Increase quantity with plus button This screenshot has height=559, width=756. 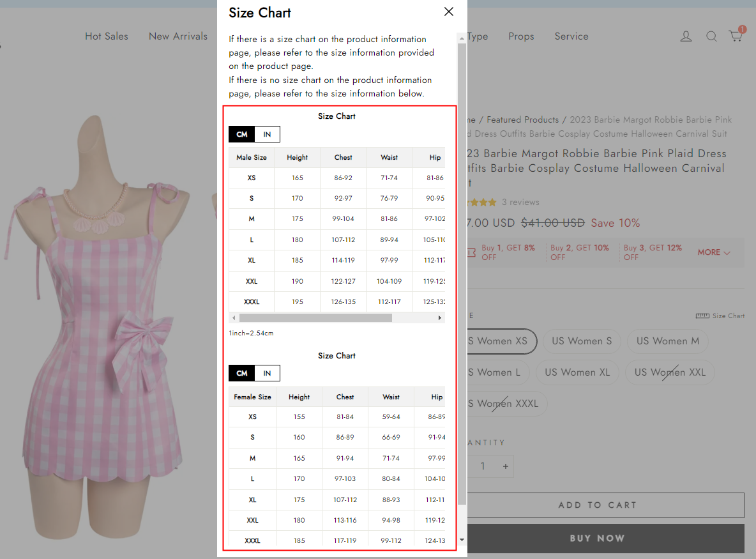pos(505,466)
